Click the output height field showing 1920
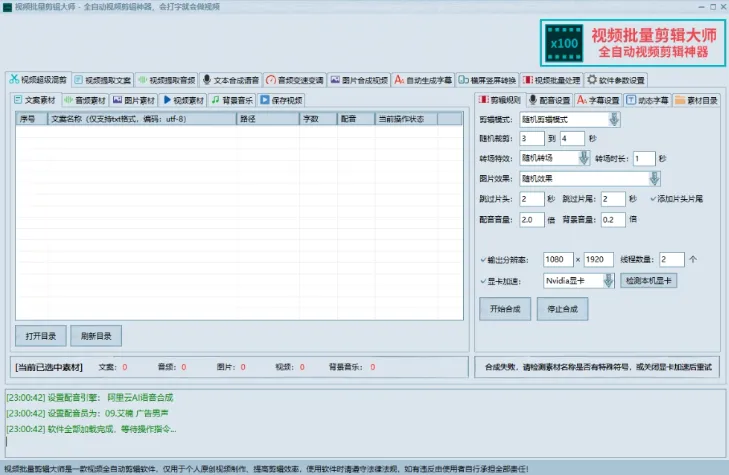The width and height of the screenshot is (729, 475). (599, 259)
